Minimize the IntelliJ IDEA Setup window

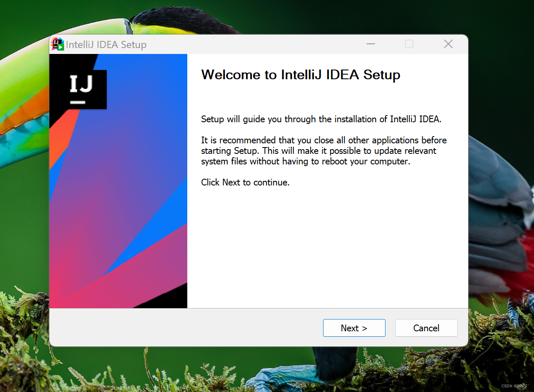pos(371,44)
